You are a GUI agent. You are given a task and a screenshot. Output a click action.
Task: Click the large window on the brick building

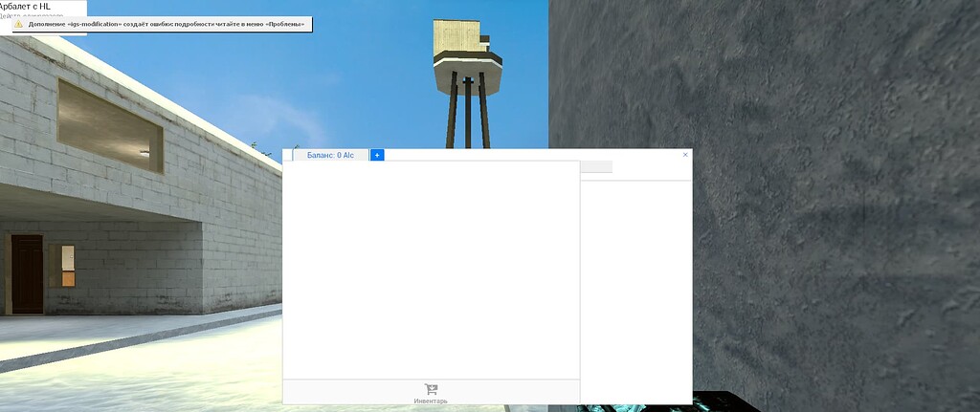[x=109, y=125]
